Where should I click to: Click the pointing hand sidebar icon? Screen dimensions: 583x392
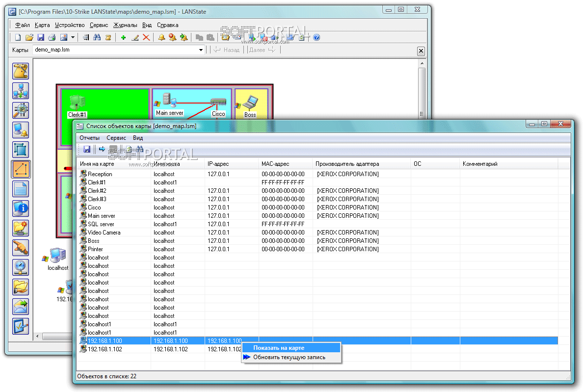[x=21, y=248]
